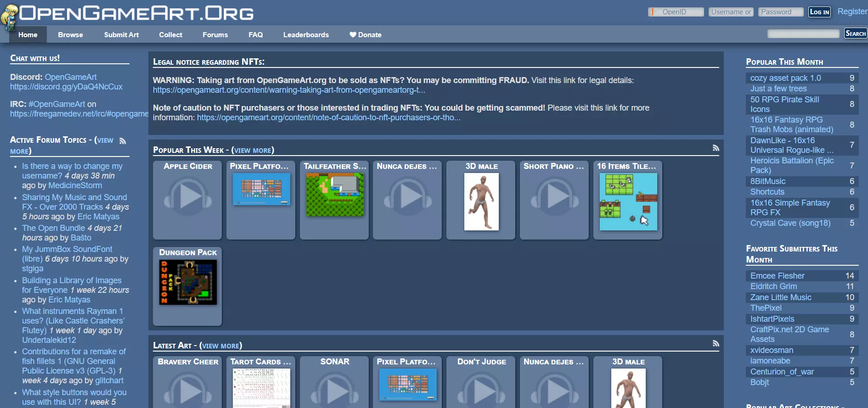Focus the site search box
The width and height of the screenshot is (868, 408).
pyautogui.click(x=803, y=34)
